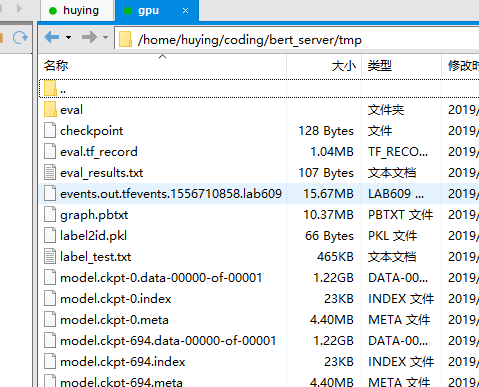This screenshot has width=479, height=387.
Task: Sort by the 名称 column header
Action: tap(162, 66)
